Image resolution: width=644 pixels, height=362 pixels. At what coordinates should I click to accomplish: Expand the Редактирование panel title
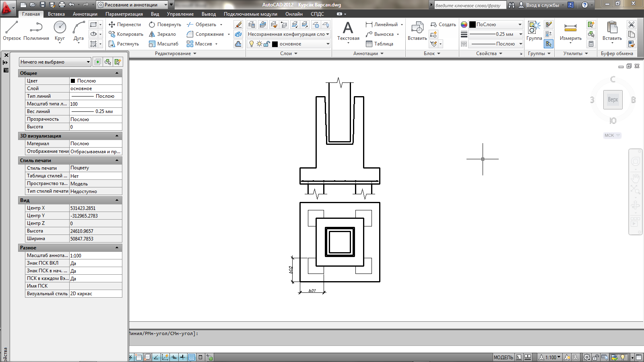pyautogui.click(x=175, y=53)
